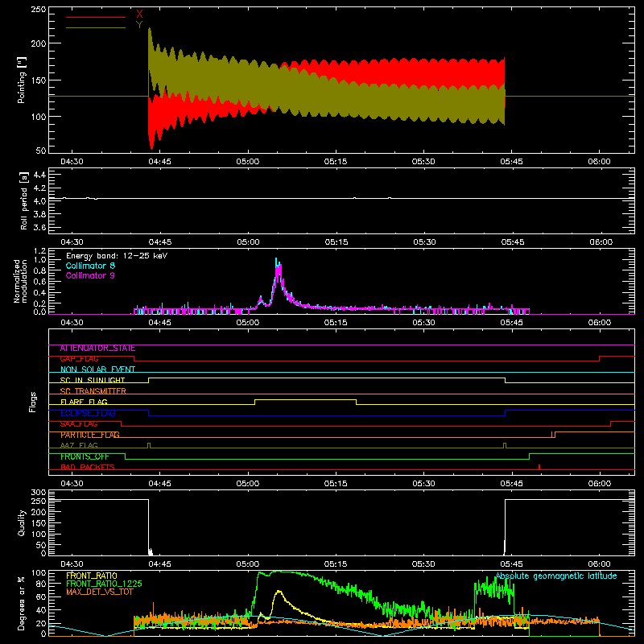Click the 1.2 tick on modulation axis
This screenshot has width=644, height=644.
[40, 251]
